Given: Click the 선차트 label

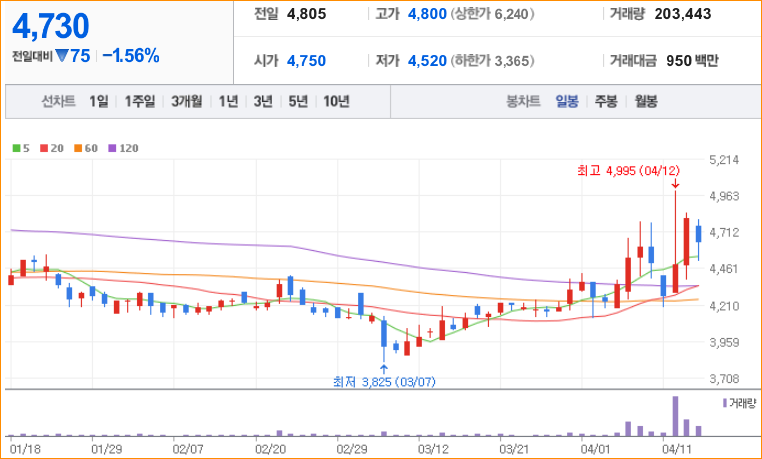Looking at the screenshot, I should coord(58,101).
